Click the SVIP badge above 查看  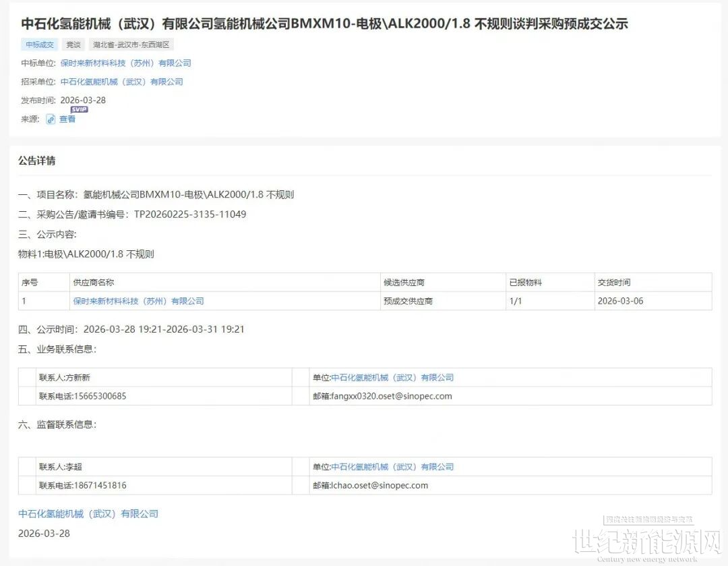click(79, 109)
